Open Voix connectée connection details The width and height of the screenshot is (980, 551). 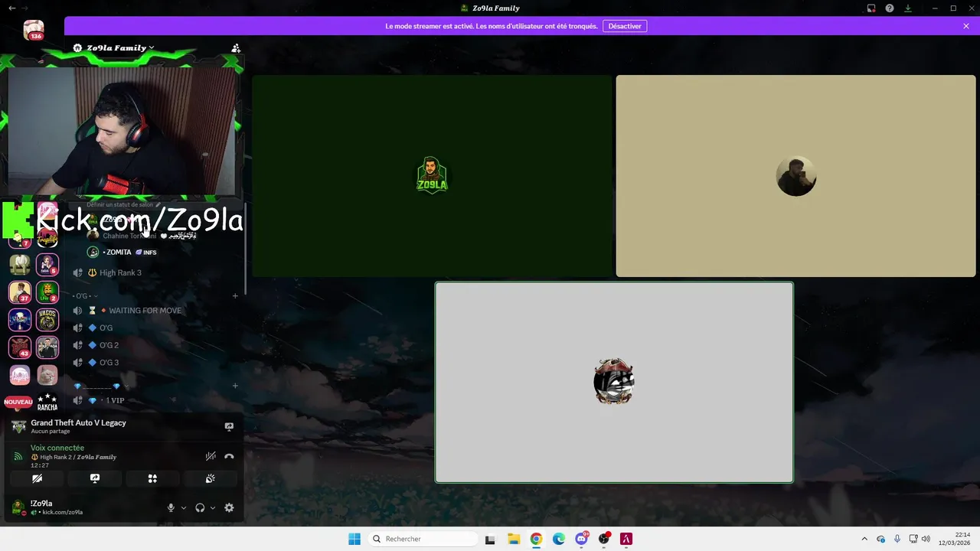(57, 448)
